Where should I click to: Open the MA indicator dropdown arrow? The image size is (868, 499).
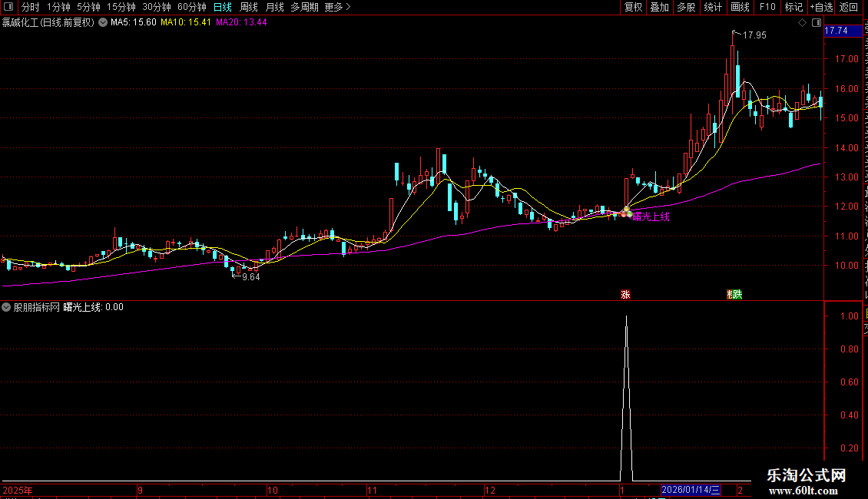[103, 23]
